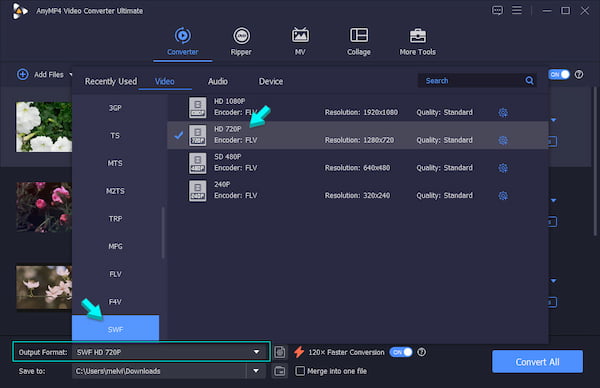Select the white flowers video thumbnail
Viewport: 600px width, 388px height.
click(x=44, y=127)
